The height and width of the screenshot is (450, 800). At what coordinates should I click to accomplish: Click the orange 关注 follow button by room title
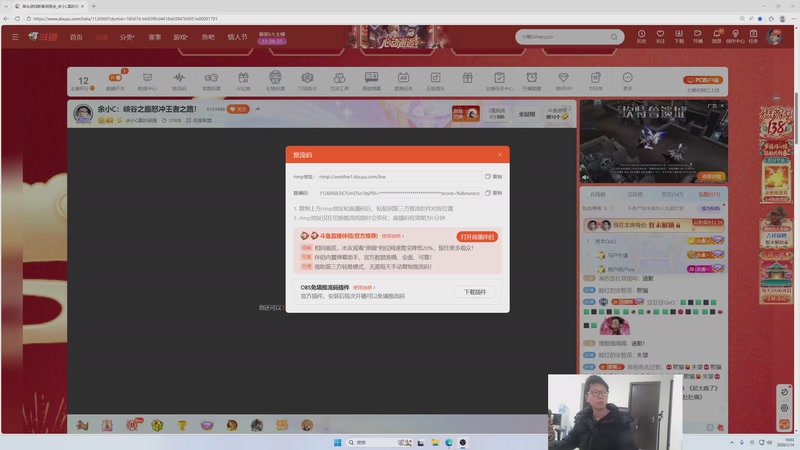click(x=238, y=109)
